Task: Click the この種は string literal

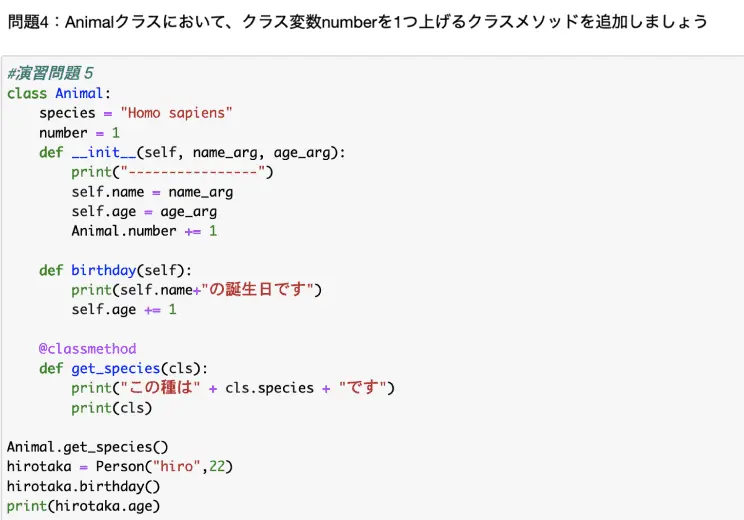Action: pyautogui.click(x=160, y=388)
